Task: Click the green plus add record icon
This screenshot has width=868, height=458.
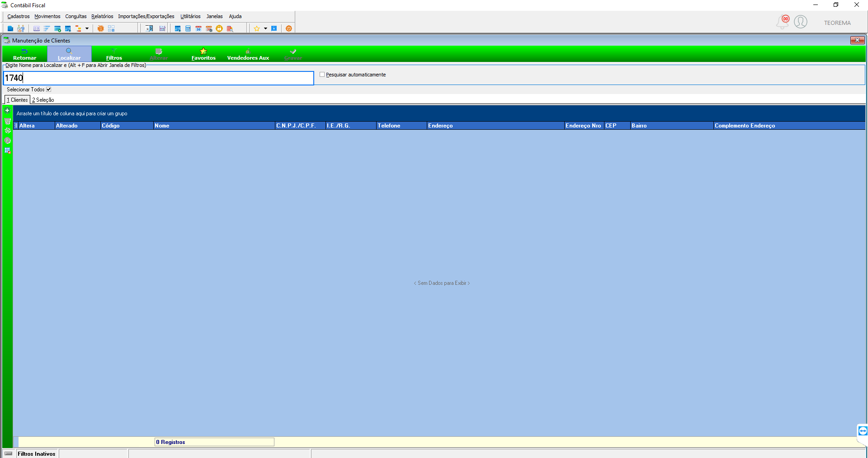Action: (7, 110)
